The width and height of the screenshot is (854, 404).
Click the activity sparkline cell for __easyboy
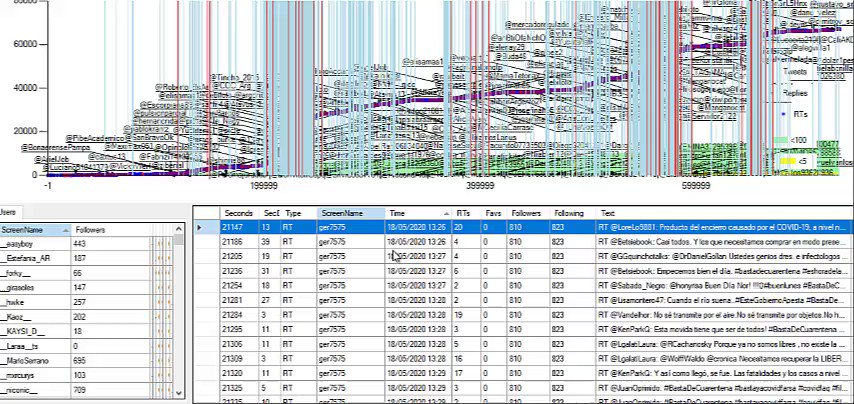(x=162, y=243)
